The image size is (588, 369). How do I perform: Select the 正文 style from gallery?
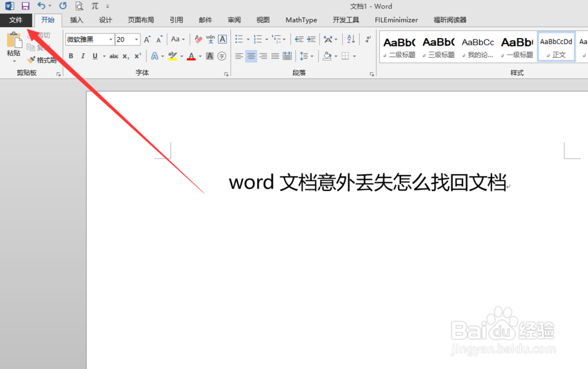(556, 46)
